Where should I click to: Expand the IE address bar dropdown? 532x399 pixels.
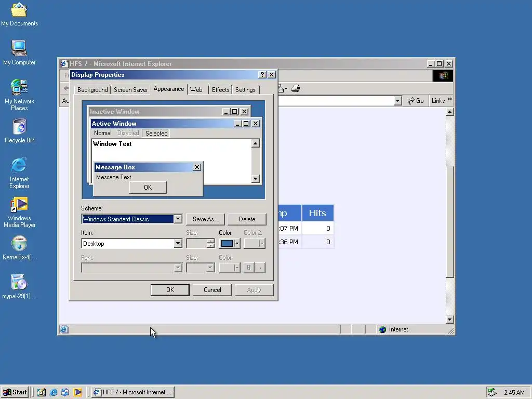[x=397, y=101]
